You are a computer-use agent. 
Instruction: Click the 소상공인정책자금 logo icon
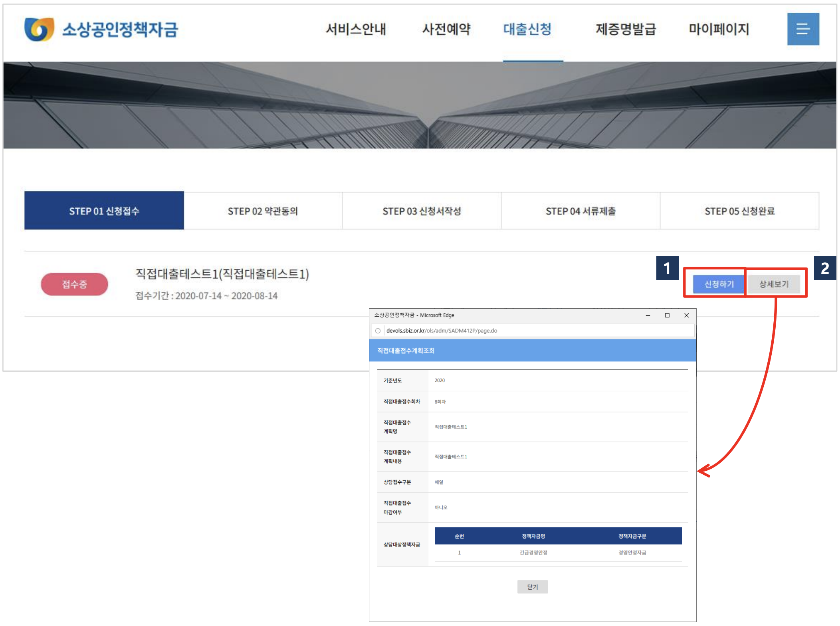39,29
